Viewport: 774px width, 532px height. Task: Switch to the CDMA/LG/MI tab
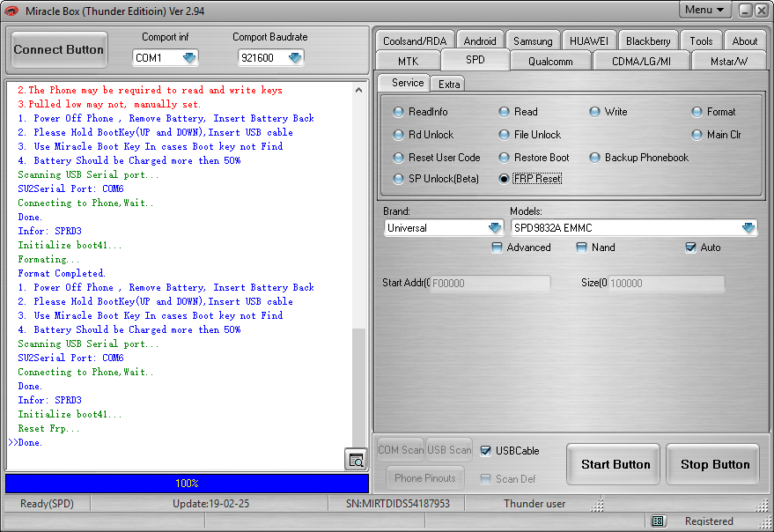click(641, 62)
